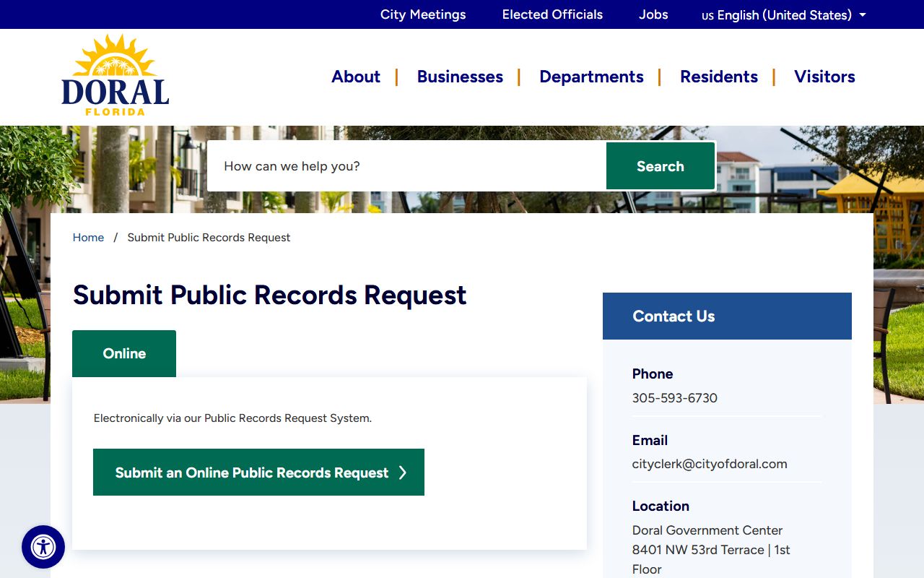Click the Submit Public Records Request heading
924x578 pixels.
[270, 295]
